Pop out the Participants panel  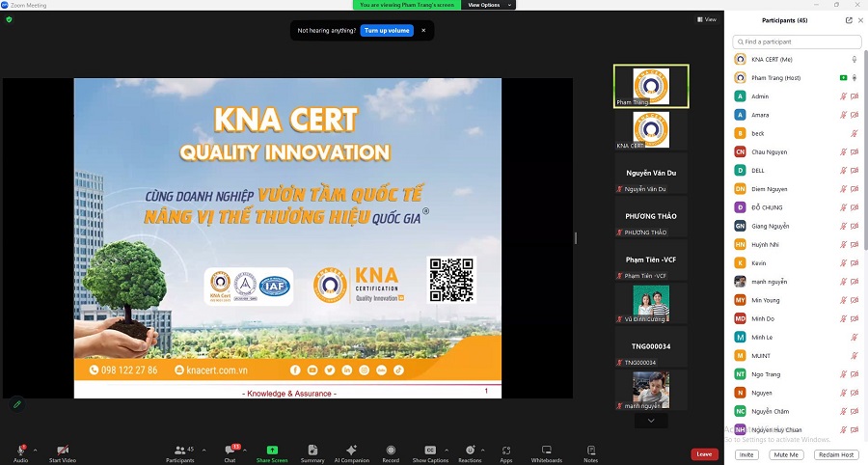pos(849,20)
